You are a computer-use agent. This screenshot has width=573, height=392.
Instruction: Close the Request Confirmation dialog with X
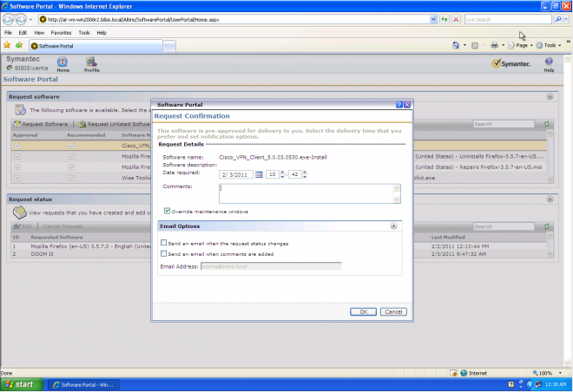(407, 105)
